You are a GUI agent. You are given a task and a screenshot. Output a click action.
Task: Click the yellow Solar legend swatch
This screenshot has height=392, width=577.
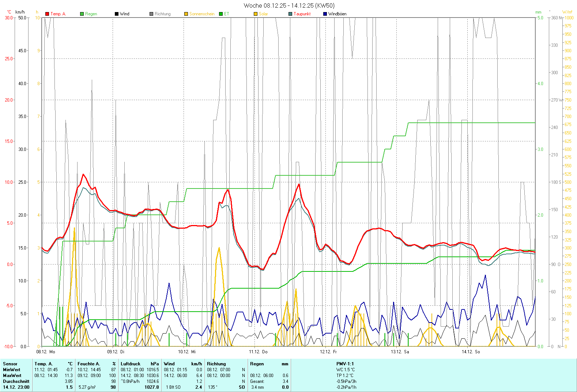pos(256,14)
